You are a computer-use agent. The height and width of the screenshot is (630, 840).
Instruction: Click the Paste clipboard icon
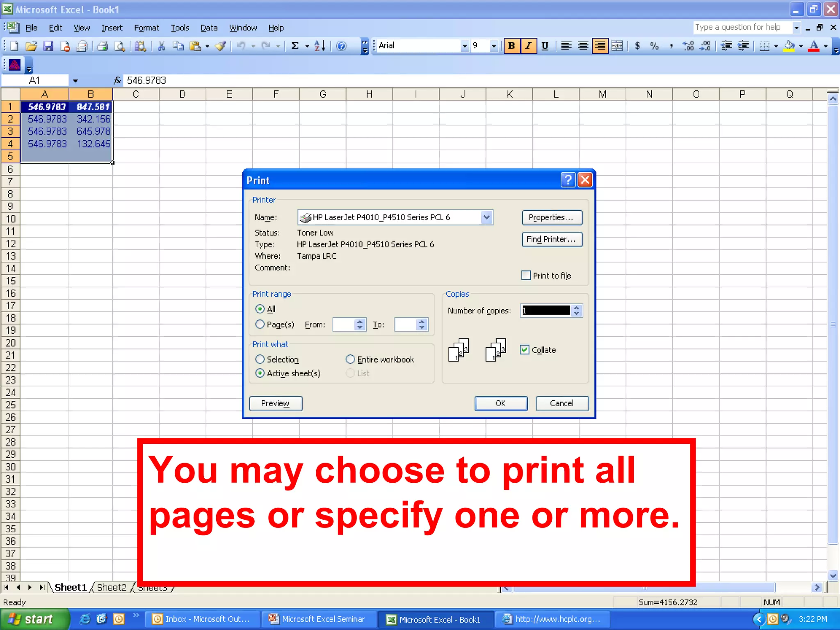tap(195, 46)
